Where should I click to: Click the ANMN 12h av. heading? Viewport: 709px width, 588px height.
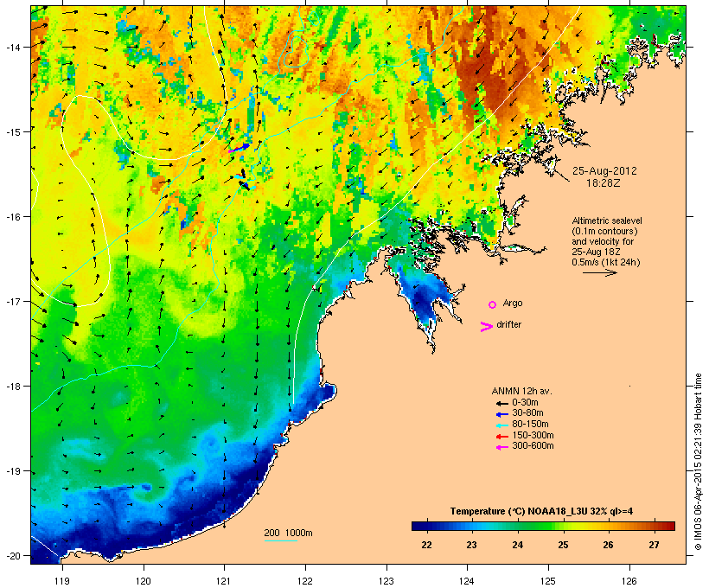521,391
